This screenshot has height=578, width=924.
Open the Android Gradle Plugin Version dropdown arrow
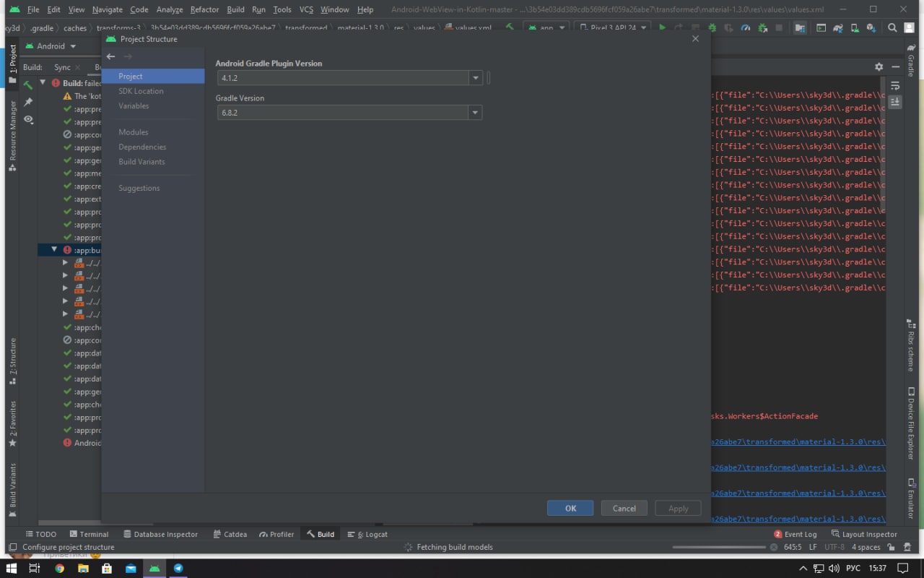(475, 78)
